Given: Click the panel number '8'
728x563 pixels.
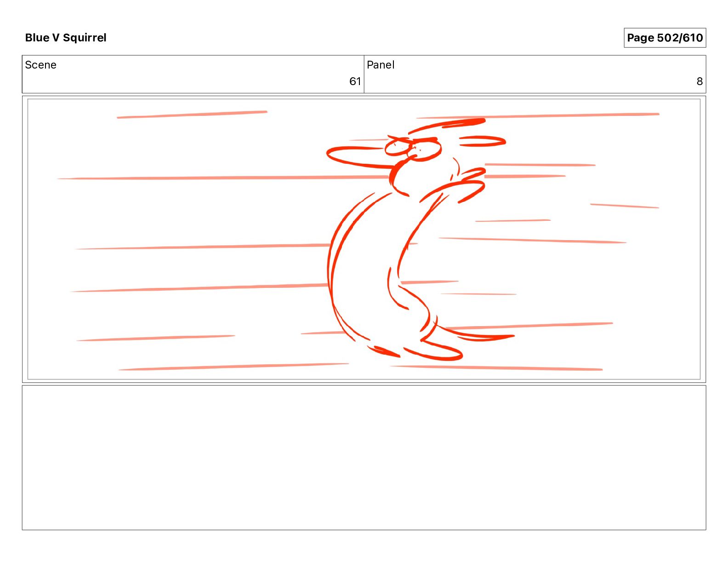Looking at the screenshot, I should point(700,81).
